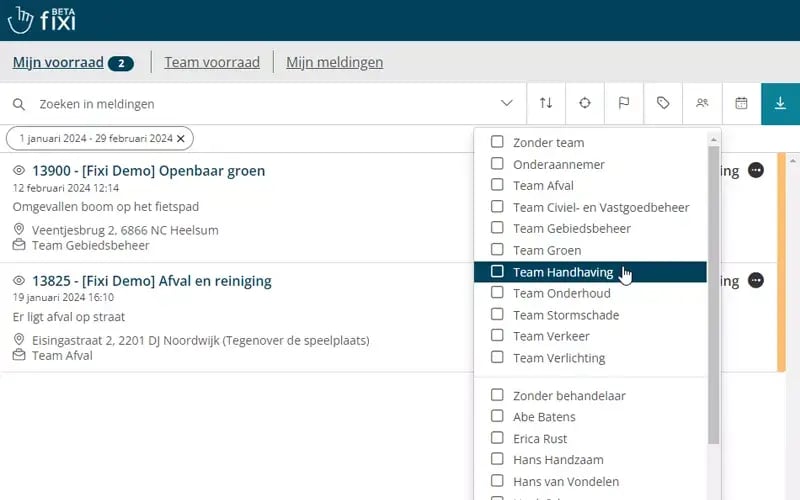Click the tag label filter icon
Viewport: 800px width, 500px height.
pyautogui.click(x=663, y=103)
